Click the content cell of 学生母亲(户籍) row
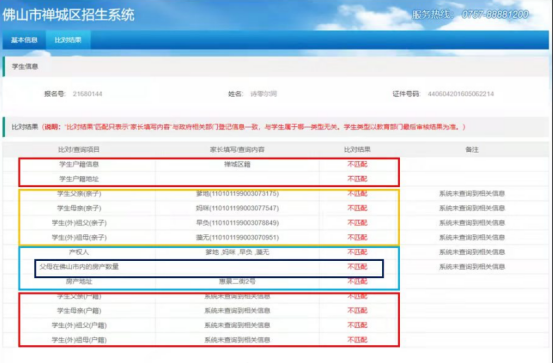 pyautogui.click(x=237, y=311)
